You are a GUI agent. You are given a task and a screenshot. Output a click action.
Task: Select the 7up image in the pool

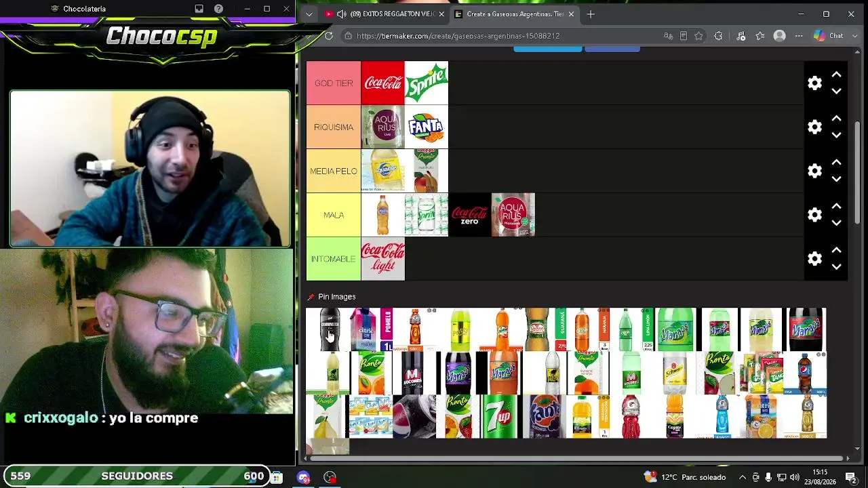500,416
